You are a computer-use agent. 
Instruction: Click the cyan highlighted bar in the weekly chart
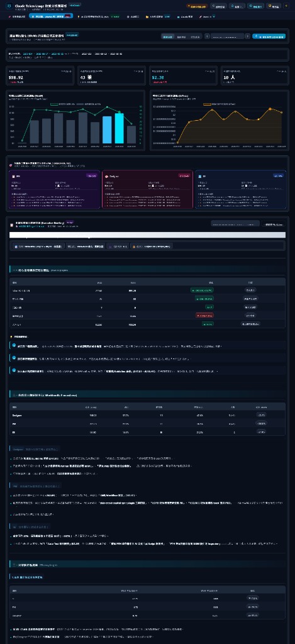tap(119, 128)
